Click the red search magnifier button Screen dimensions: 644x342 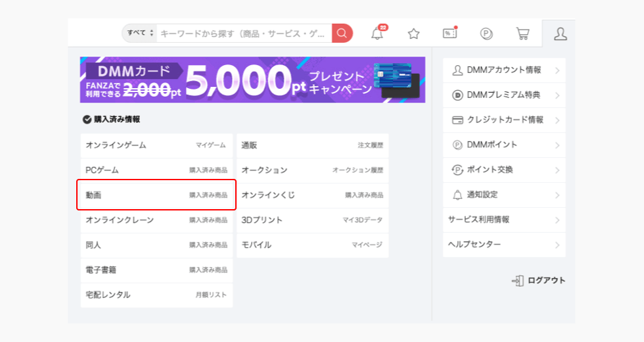coord(342,33)
